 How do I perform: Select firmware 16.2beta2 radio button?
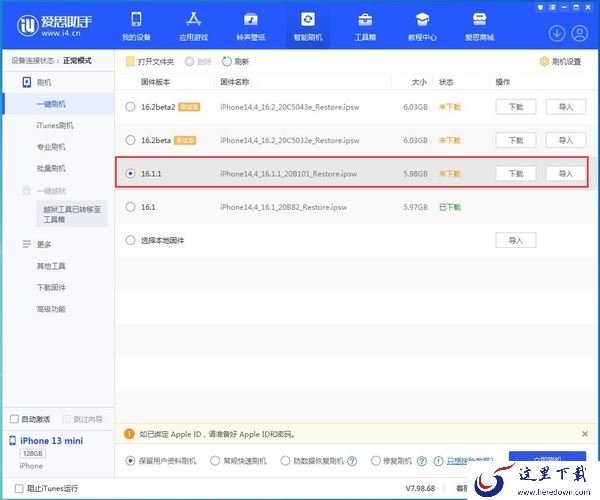[130, 107]
